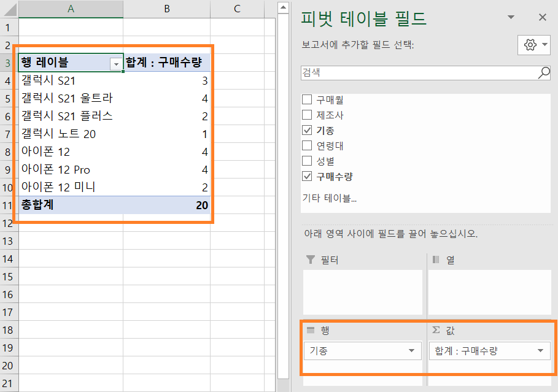Select the 갤럭시 S21 플러스 cell
Screen dimensions: 558x392
(71, 116)
